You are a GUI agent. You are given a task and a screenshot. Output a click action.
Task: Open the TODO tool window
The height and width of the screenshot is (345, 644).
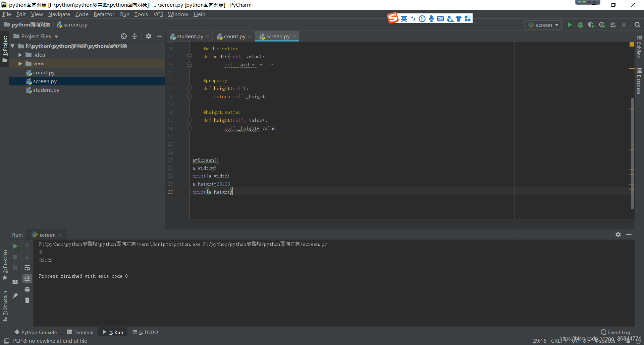point(146,332)
